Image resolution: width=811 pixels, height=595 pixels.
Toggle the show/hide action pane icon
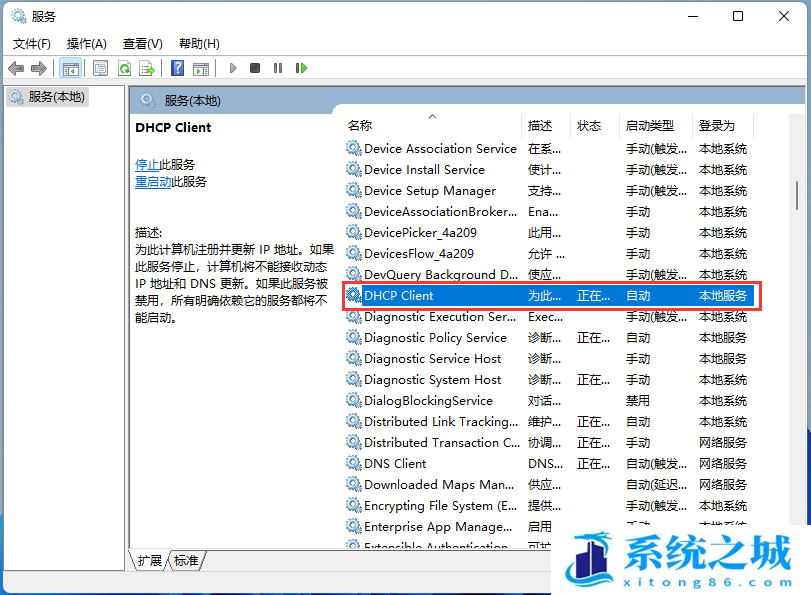201,68
